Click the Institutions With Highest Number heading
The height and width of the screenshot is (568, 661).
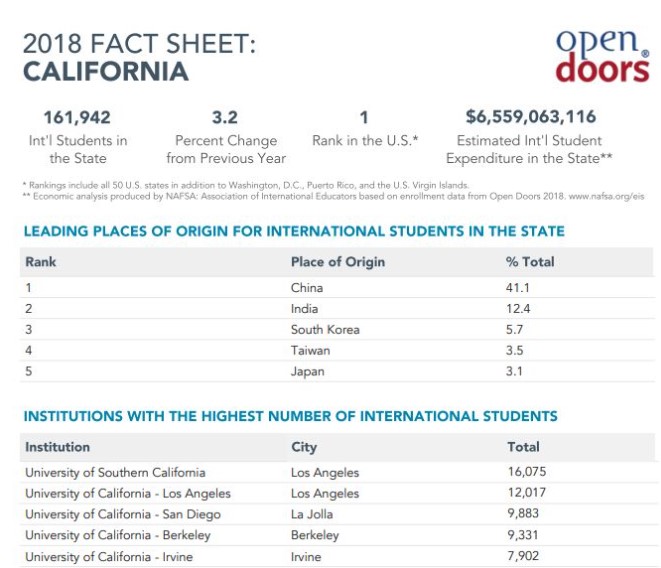point(290,416)
